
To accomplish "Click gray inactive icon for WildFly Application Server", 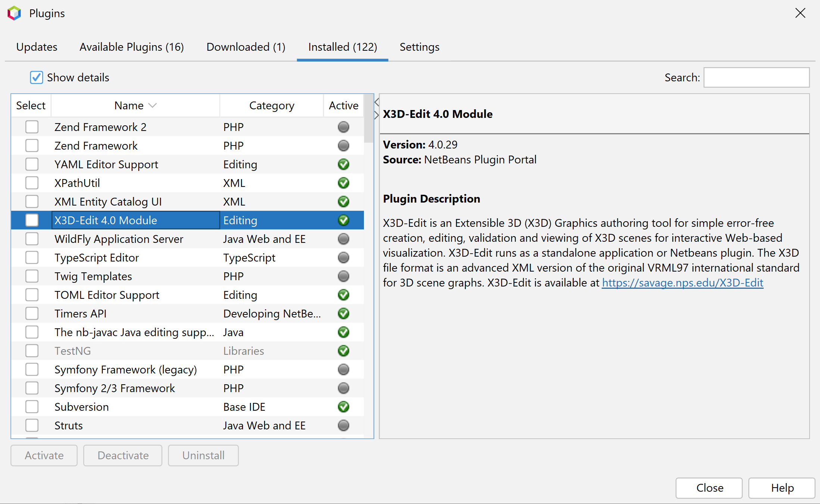I will (x=343, y=239).
